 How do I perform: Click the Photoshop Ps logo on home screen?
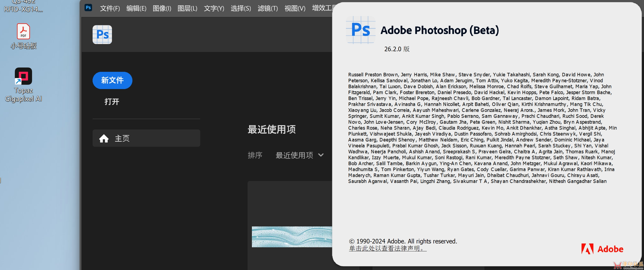click(102, 34)
